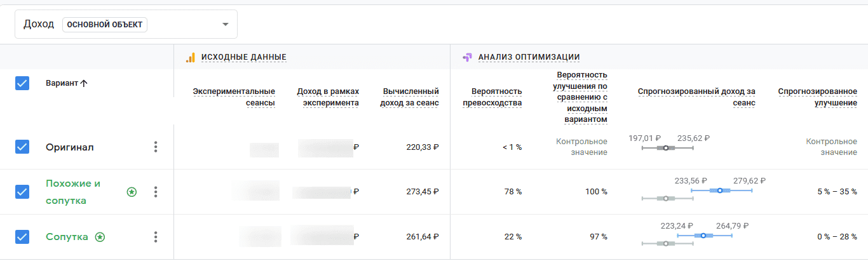The height and width of the screenshot is (261, 868).
Task: Click the 233,56 ₽ lower bound label
Action: pos(691,180)
